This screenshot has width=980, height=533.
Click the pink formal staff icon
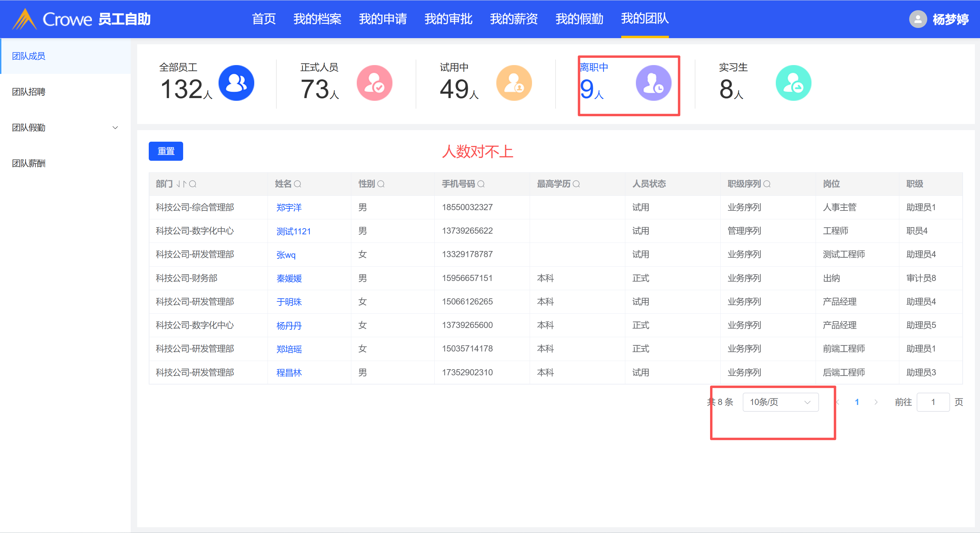pyautogui.click(x=374, y=83)
